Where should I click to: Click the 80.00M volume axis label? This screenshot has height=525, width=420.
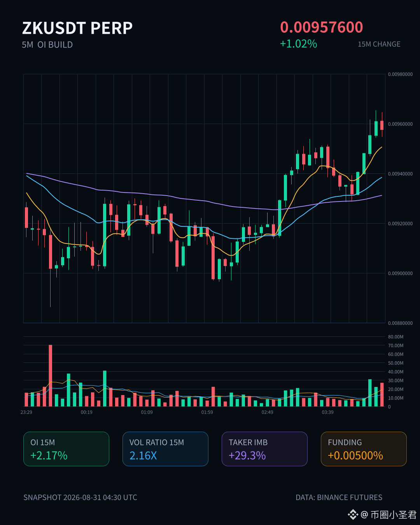(395, 337)
